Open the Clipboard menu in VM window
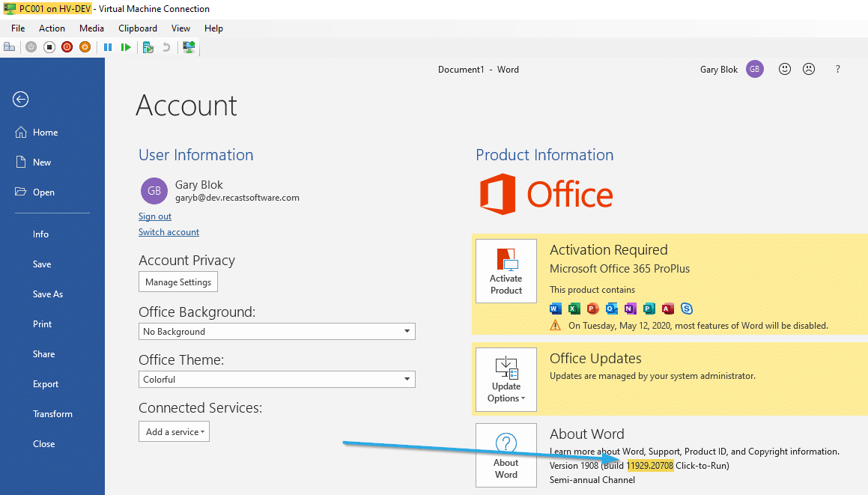The height and width of the screenshot is (495, 868). [x=138, y=28]
